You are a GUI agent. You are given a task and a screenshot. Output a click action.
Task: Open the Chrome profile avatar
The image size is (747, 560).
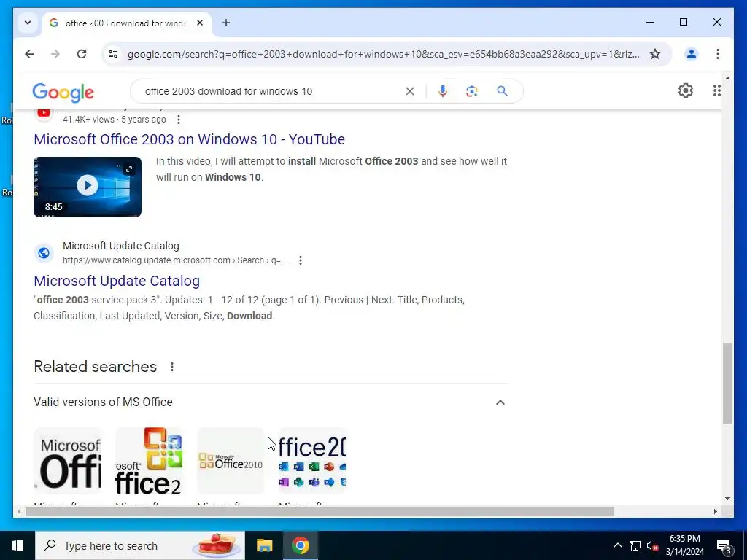click(692, 54)
